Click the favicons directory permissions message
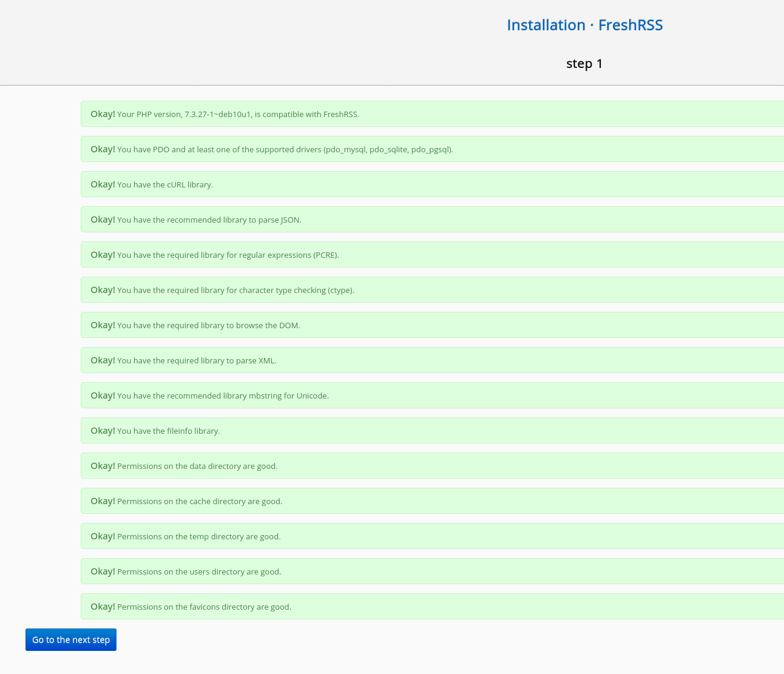The width and height of the screenshot is (784, 674). (432, 607)
